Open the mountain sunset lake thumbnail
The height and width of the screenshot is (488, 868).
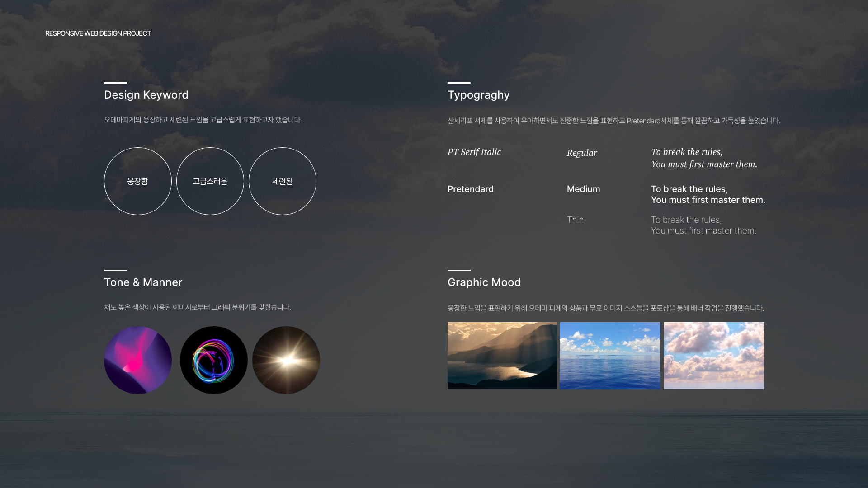(502, 356)
